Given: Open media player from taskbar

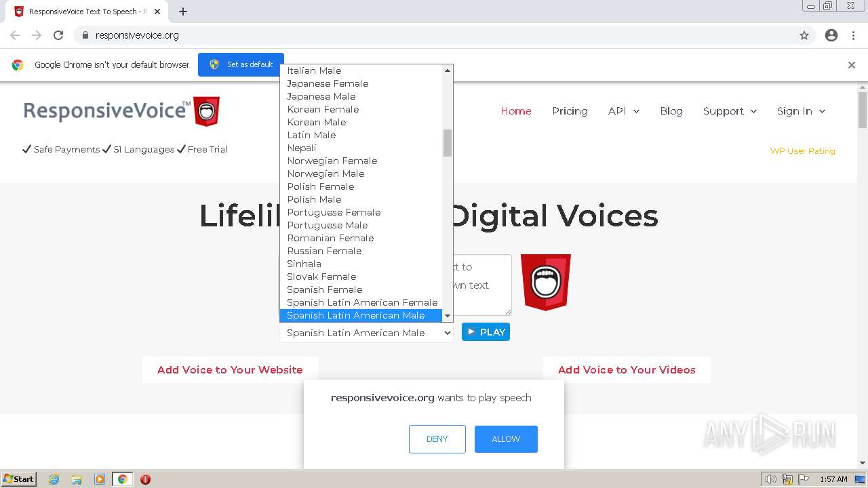Looking at the screenshot, I should pos(100,479).
